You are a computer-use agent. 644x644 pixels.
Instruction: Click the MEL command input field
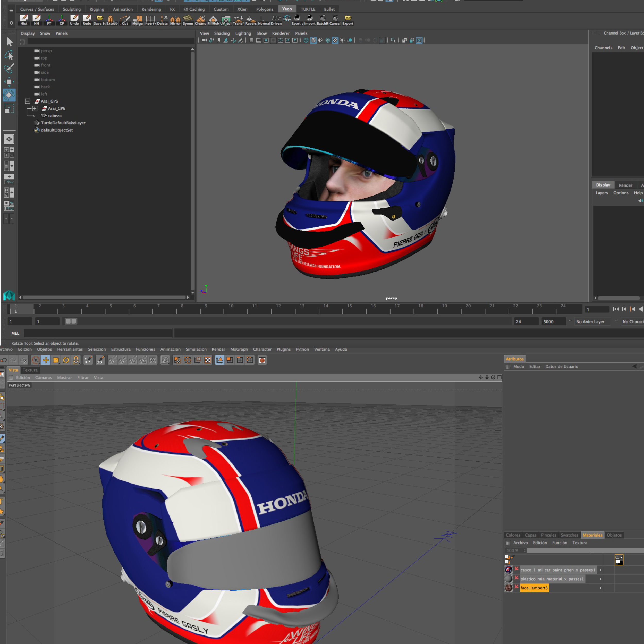[98, 333]
